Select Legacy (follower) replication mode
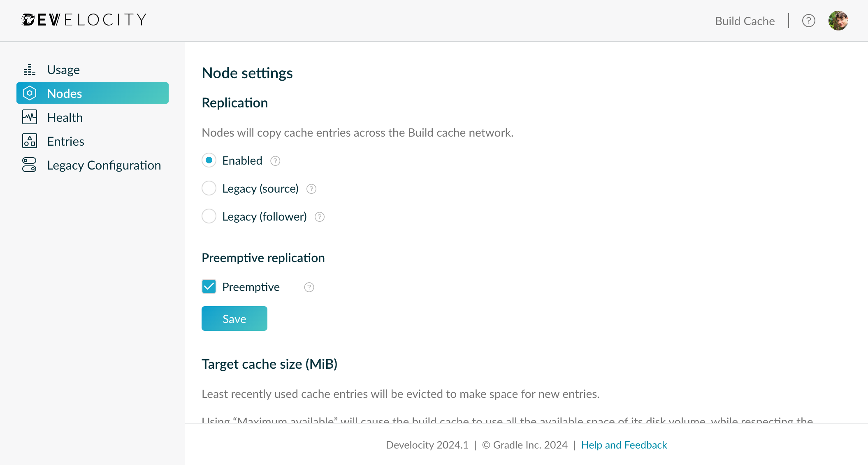 click(209, 216)
